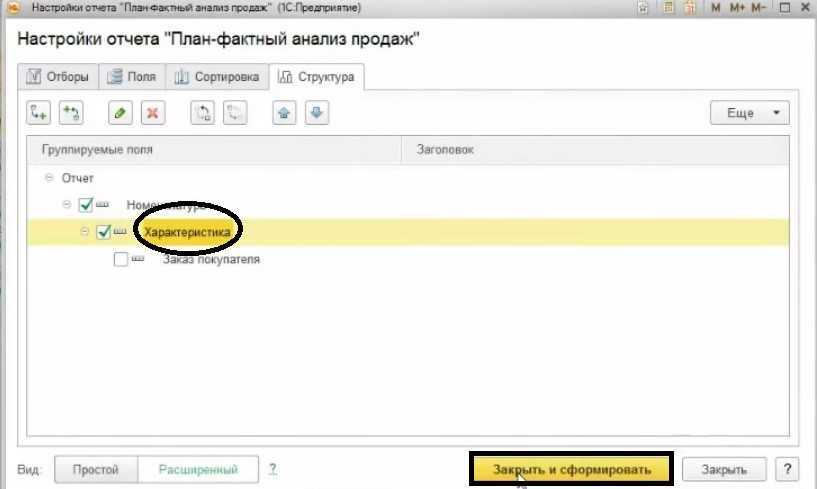The width and height of the screenshot is (817, 489).
Task: Open the Еще dropdown menu
Action: click(749, 113)
